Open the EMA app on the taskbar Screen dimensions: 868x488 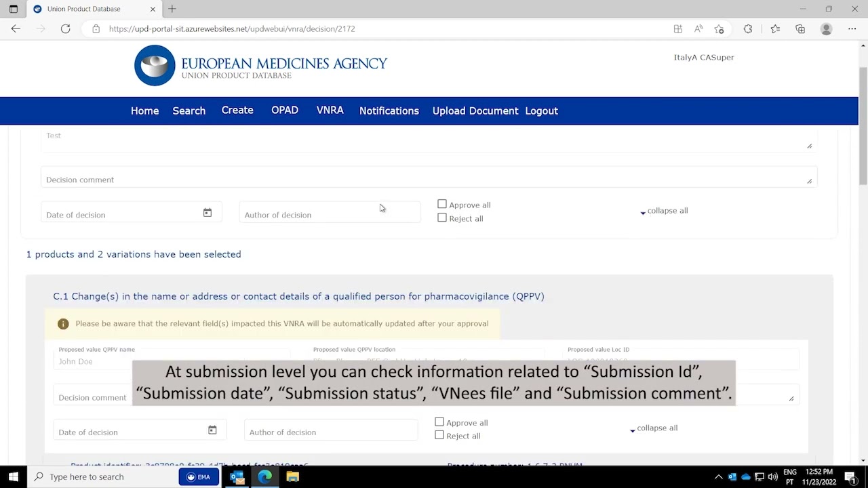click(199, 476)
